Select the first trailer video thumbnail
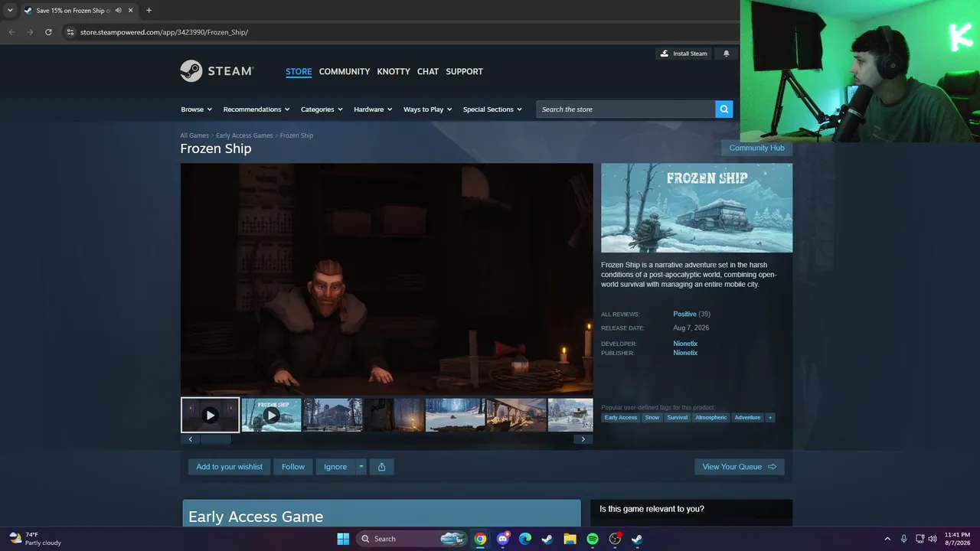This screenshot has height=551, width=980. coord(211,415)
